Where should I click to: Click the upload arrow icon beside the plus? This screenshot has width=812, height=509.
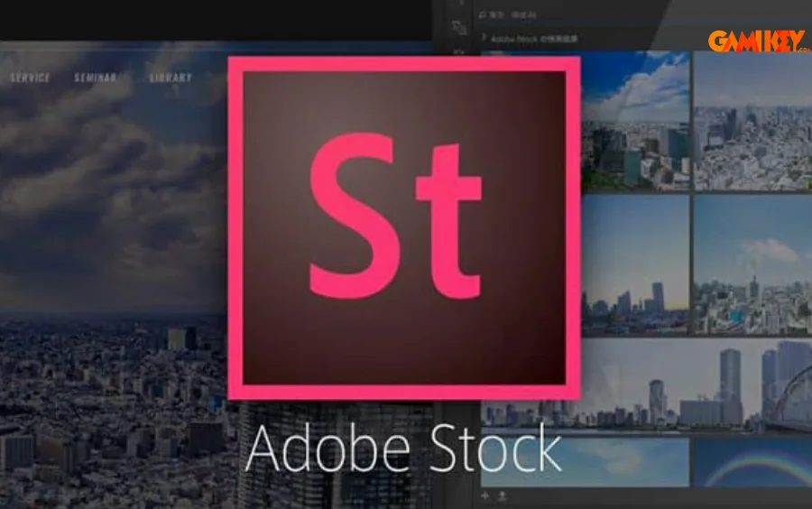click(x=501, y=495)
